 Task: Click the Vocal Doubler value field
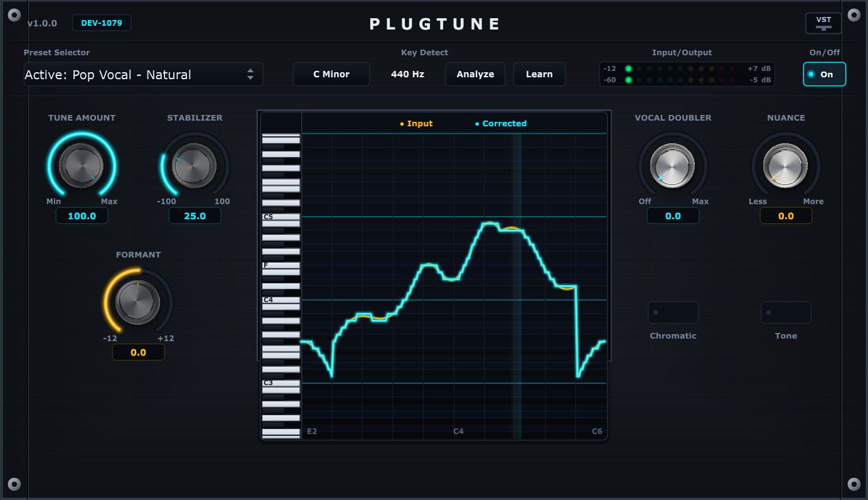point(673,215)
